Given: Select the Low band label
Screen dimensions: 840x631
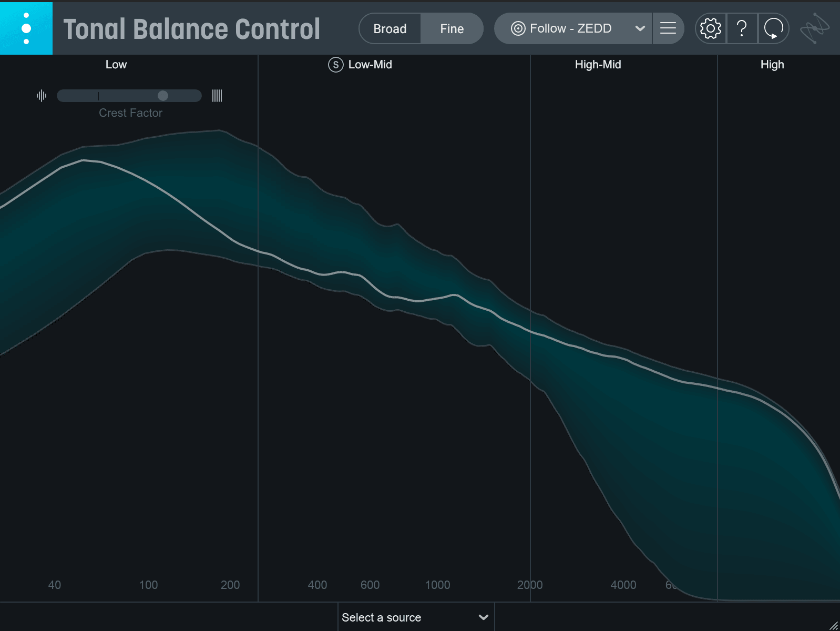Looking at the screenshot, I should click(116, 65).
